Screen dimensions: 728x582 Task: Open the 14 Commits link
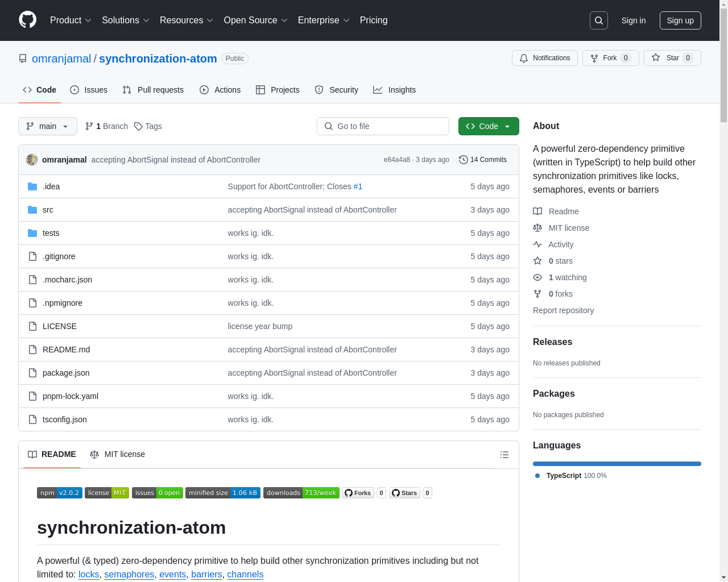pyautogui.click(x=483, y=160)
